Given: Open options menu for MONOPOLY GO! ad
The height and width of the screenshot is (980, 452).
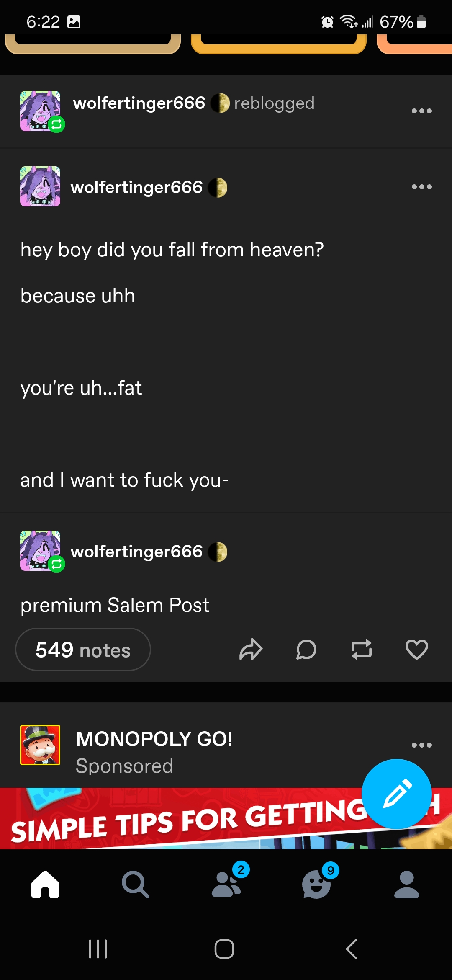Looking at the screenshot, I should [x=421, y=745].
